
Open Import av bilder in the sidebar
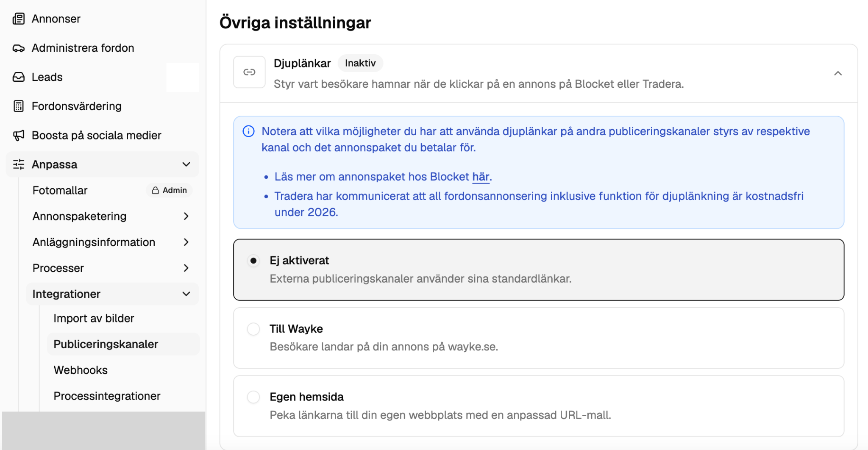click(94, 318)
